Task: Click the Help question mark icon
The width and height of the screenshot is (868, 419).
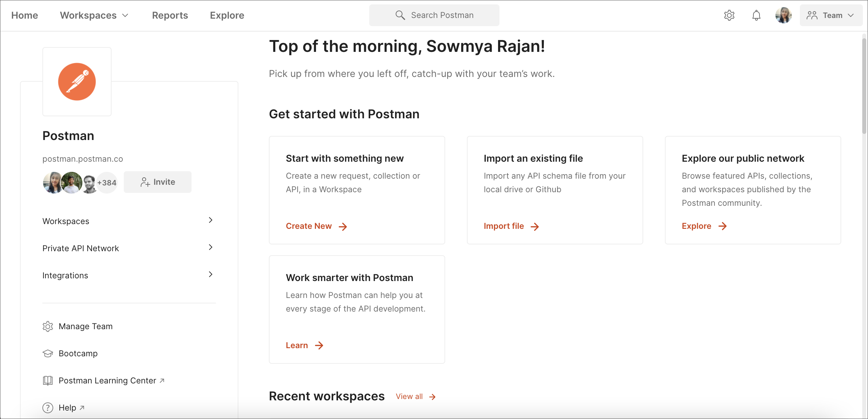Action: pyautogui.click(x=48, y=408)
